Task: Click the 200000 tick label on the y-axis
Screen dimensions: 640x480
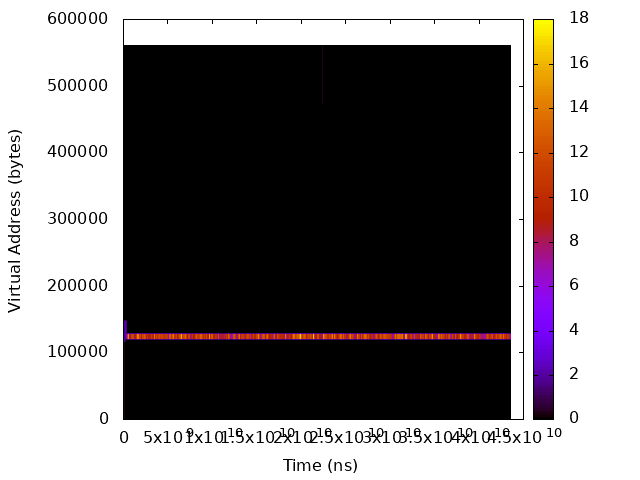Action: click(78, 285)
